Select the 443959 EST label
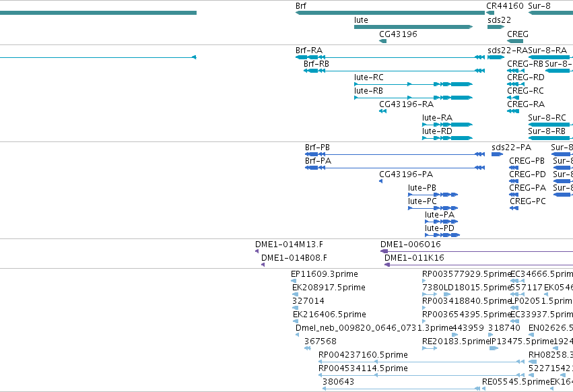This screenshot has width=573, height=392. (468, 328)
